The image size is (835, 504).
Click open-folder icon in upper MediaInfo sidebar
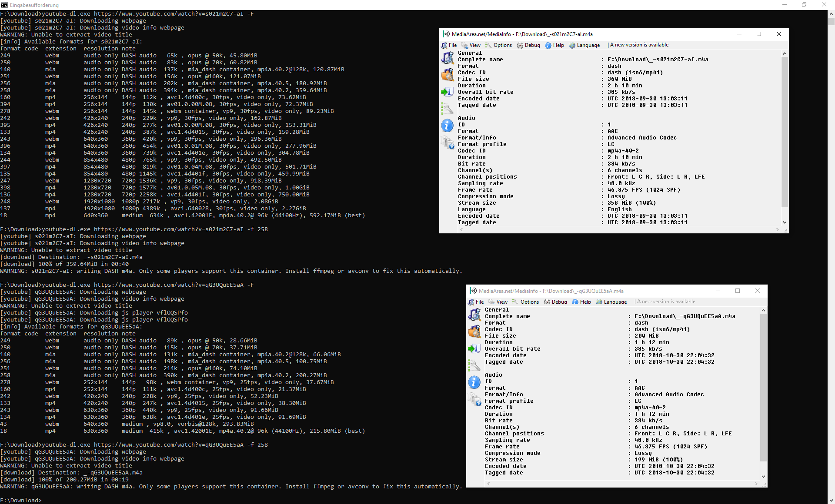(x=448, y=75)
